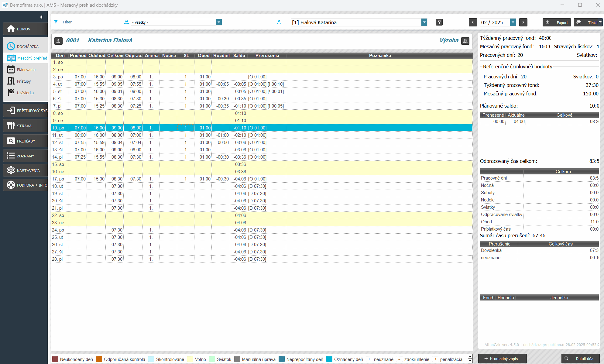The height and width of the screenshot is (364, 604).
Task: Go to next month with right arrow
Action: click(523, 22)
